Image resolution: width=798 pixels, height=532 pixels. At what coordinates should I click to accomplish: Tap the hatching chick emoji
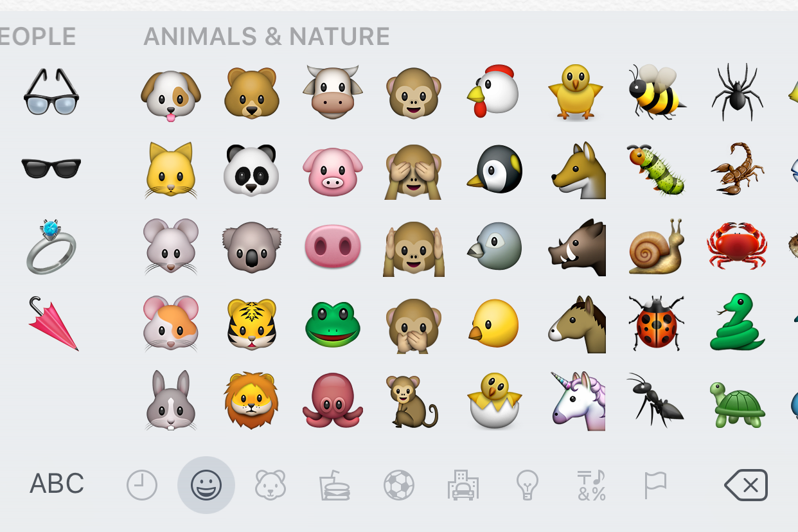[x=494, y=401]
